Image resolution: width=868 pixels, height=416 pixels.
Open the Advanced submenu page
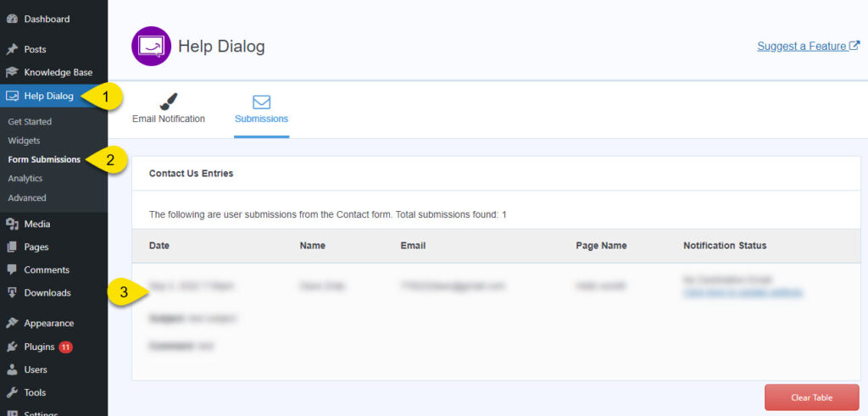[27, 197]
